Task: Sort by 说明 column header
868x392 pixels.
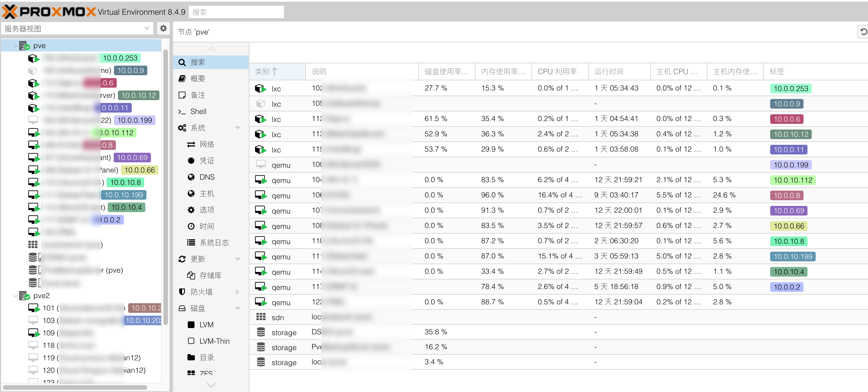Action: pos(362,72)
